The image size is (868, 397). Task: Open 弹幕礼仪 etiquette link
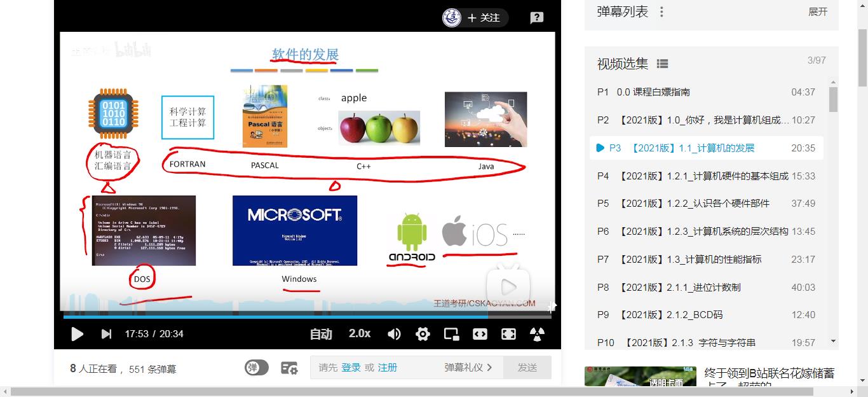468,368
